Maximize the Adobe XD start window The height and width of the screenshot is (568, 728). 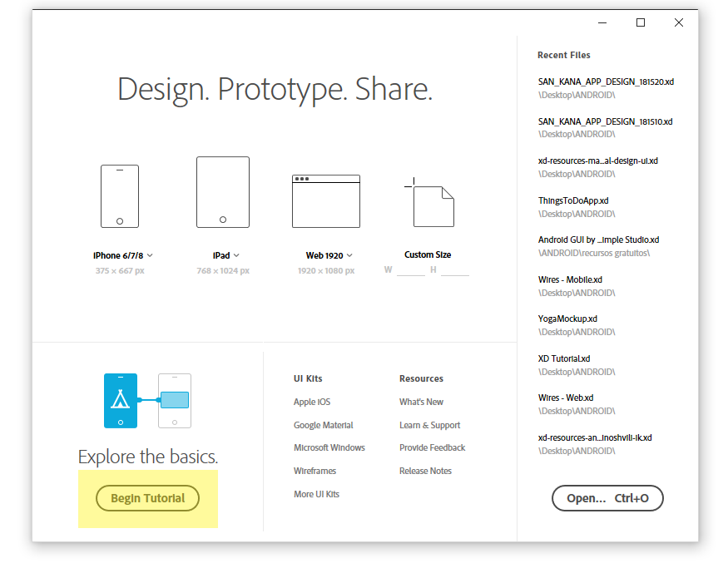point(641,22)
